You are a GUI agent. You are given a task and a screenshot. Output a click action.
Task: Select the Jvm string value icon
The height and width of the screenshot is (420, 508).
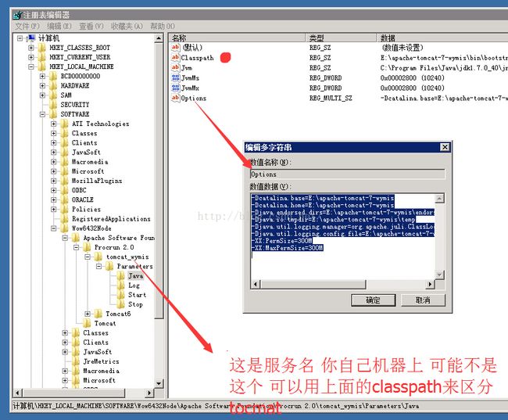175,68
